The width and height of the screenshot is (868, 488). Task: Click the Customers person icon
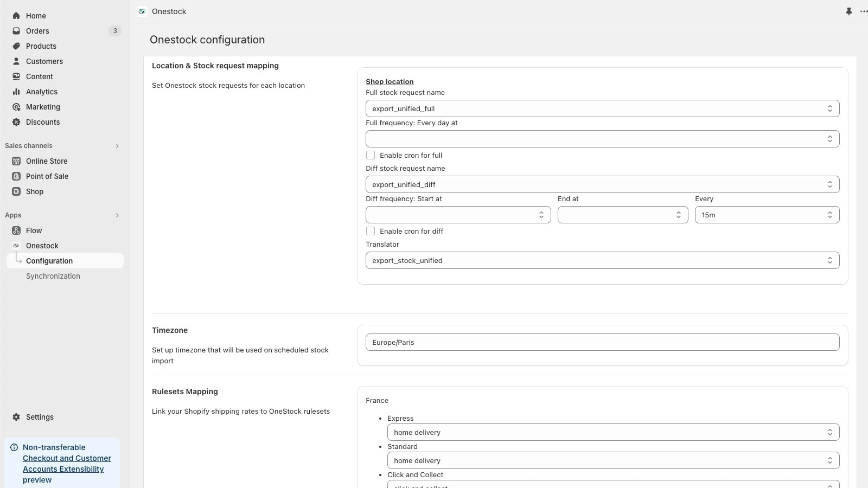pos(16,61)
